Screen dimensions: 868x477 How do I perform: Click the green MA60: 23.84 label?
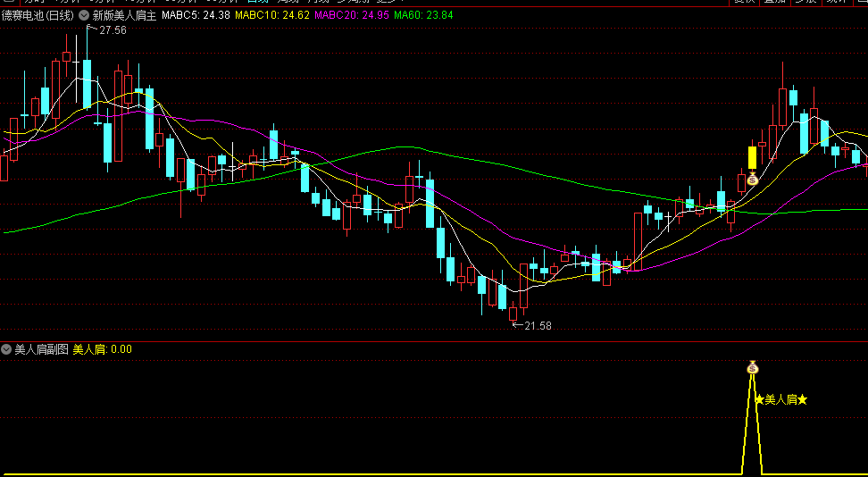tap(423, 15)
